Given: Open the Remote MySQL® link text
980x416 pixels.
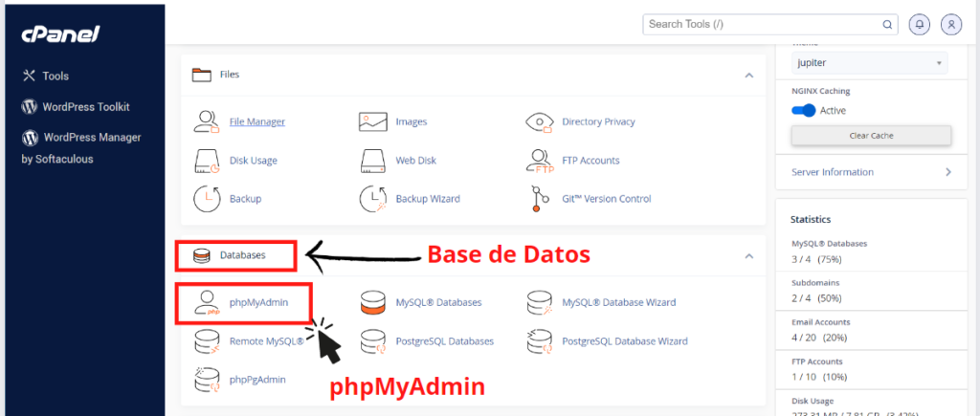Looking at the screenshot, I should (266, 341).
